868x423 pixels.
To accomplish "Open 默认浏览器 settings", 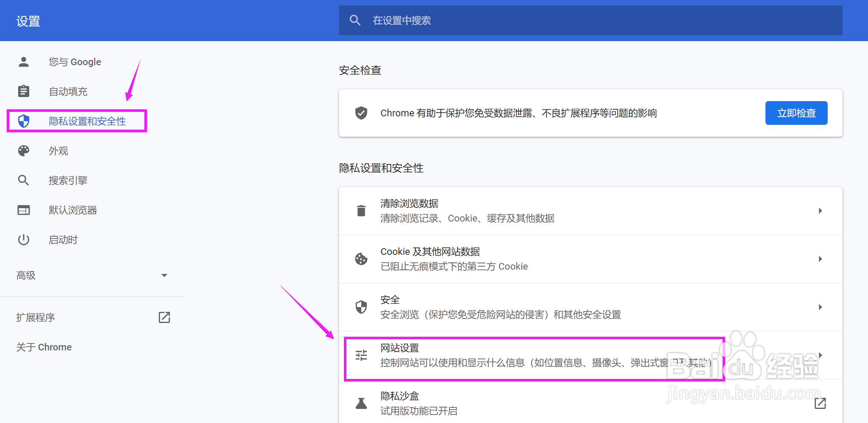I will tap(73, 210).
